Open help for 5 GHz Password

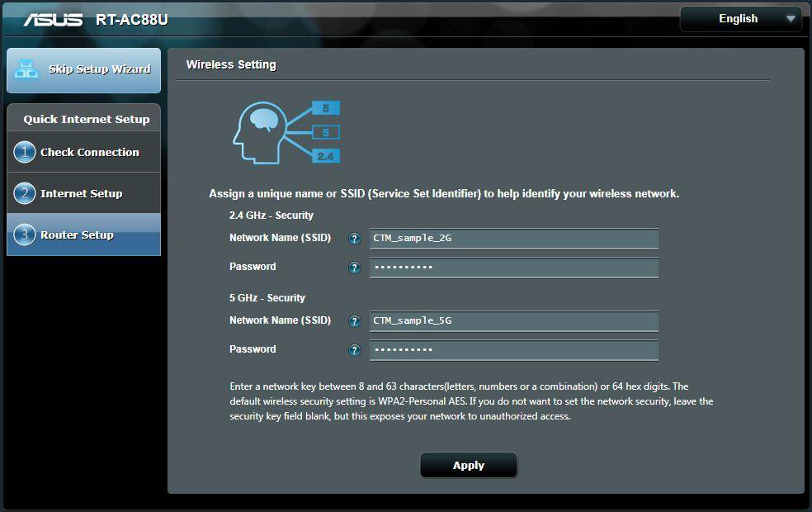[x=354, y=350]
